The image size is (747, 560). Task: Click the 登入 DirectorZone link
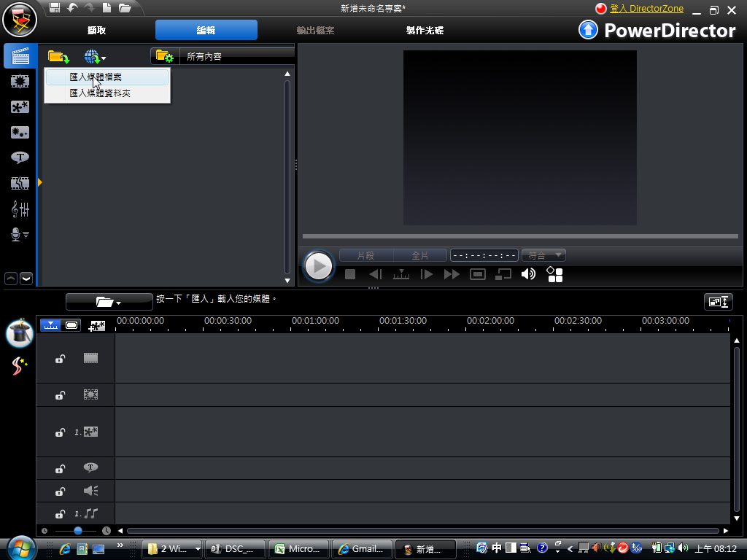point(646,9)
